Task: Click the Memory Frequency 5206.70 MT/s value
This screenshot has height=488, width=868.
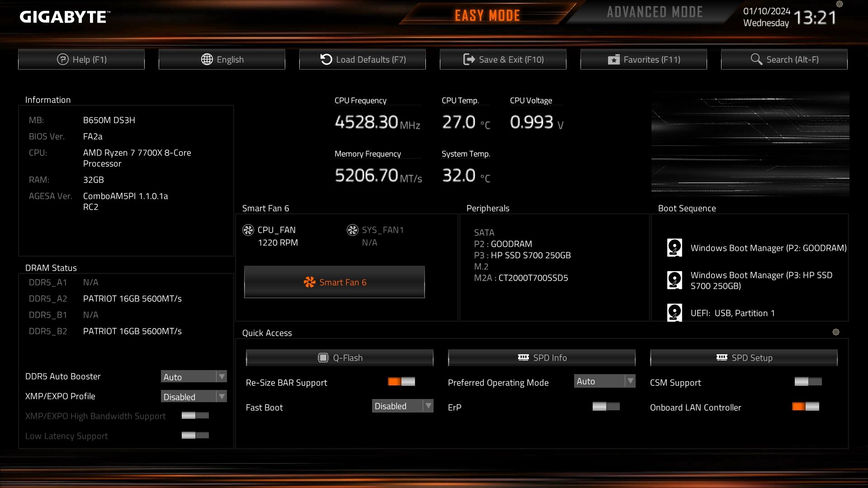Action: tap(378, 175)
